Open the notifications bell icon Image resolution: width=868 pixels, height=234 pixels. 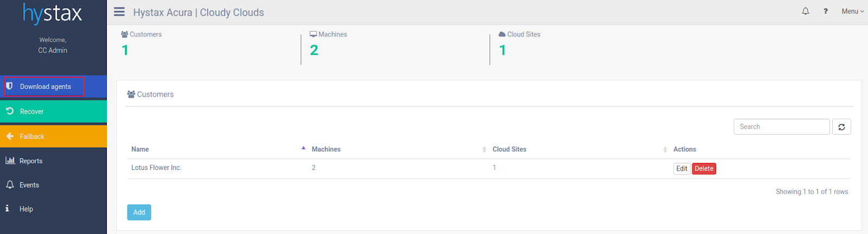pyautogui.click(x=806, y=11)
